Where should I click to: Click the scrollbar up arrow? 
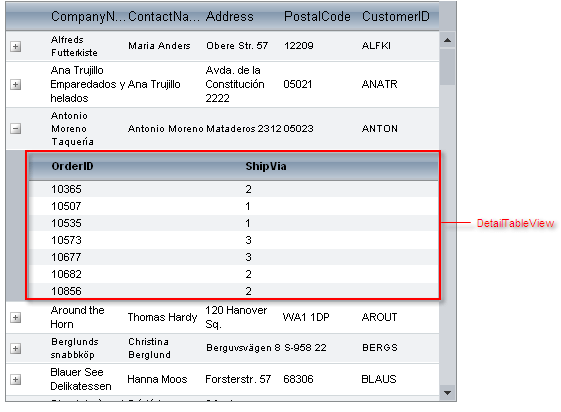pyautogui.click(x=447, y=40)
